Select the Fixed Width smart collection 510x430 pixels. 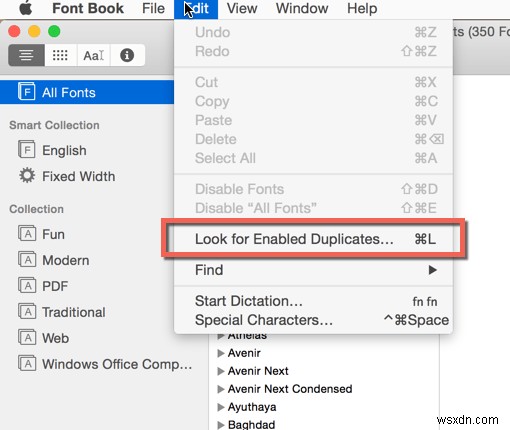pos(79,176)
